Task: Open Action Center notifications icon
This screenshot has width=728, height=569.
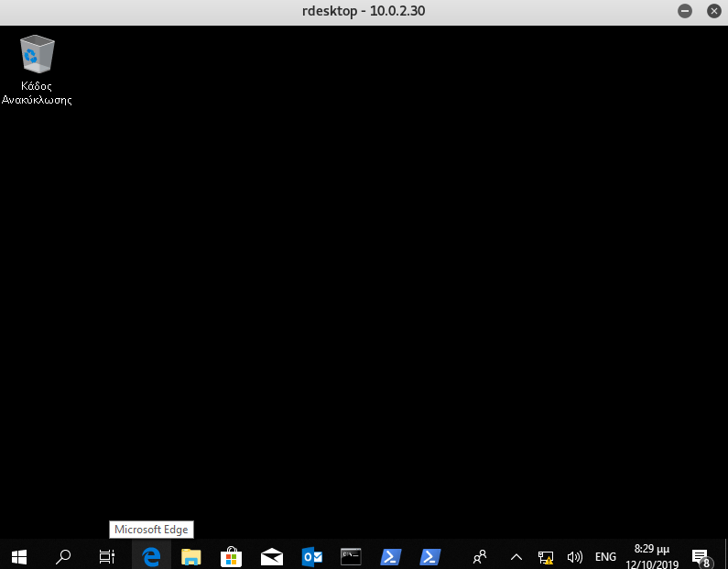Action: pos(701,556)
